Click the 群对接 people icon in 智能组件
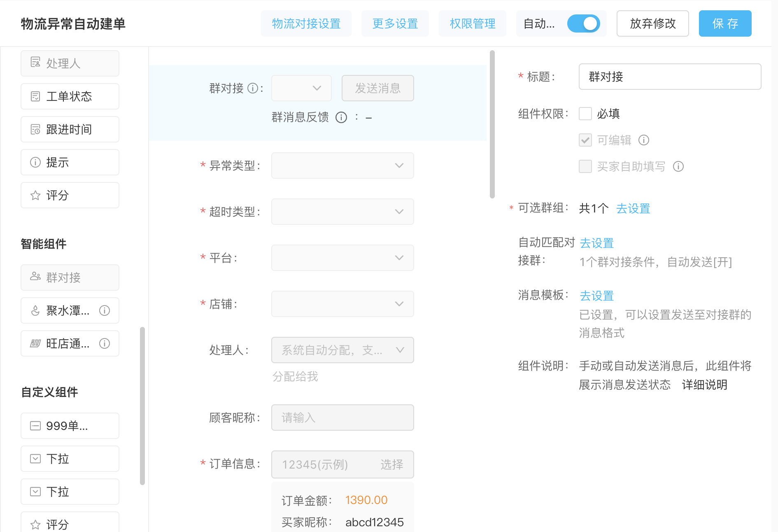The image size is (778, 532). (x=35, y=277)
